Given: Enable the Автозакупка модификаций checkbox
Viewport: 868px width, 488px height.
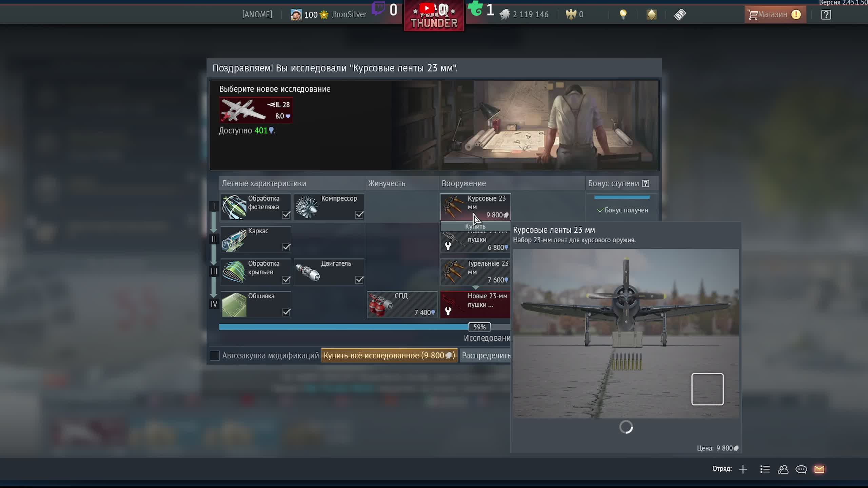Looking at the screenshot, I should click(215, 355).
